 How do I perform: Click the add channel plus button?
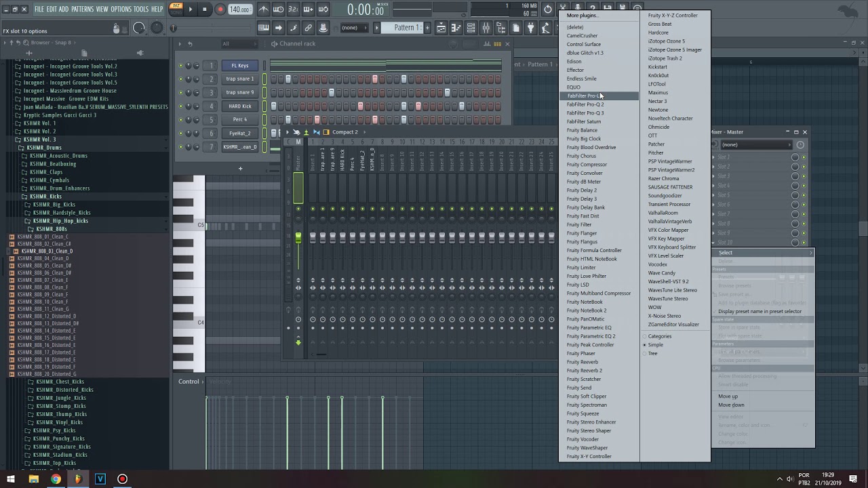tap(240, 168)
